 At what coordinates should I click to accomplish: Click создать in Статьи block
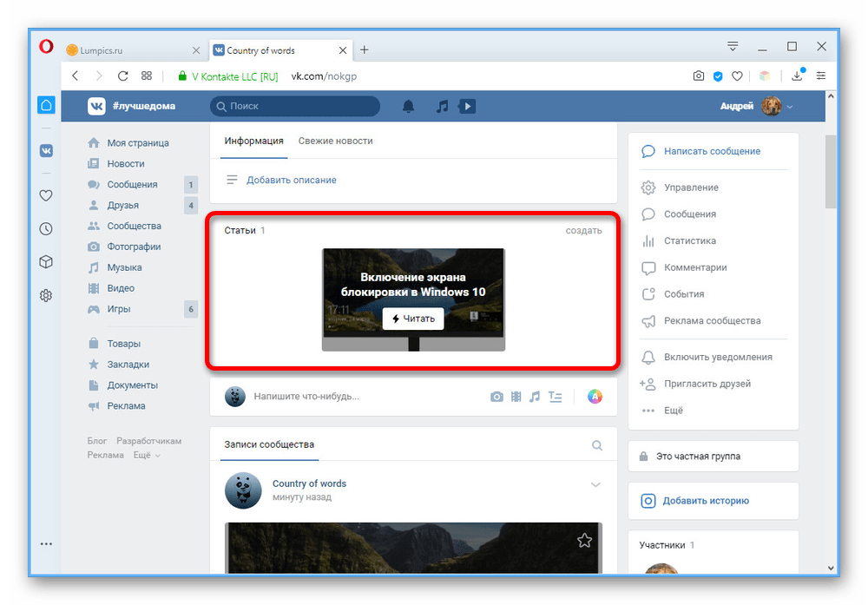point(583,230)
